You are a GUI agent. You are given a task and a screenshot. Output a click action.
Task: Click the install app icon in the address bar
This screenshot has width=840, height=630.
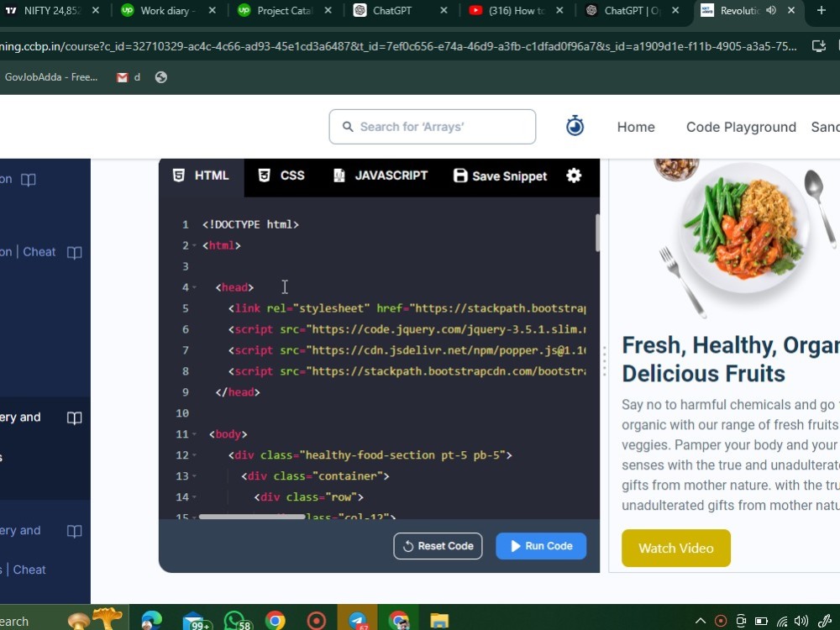(x=818, y=46)
